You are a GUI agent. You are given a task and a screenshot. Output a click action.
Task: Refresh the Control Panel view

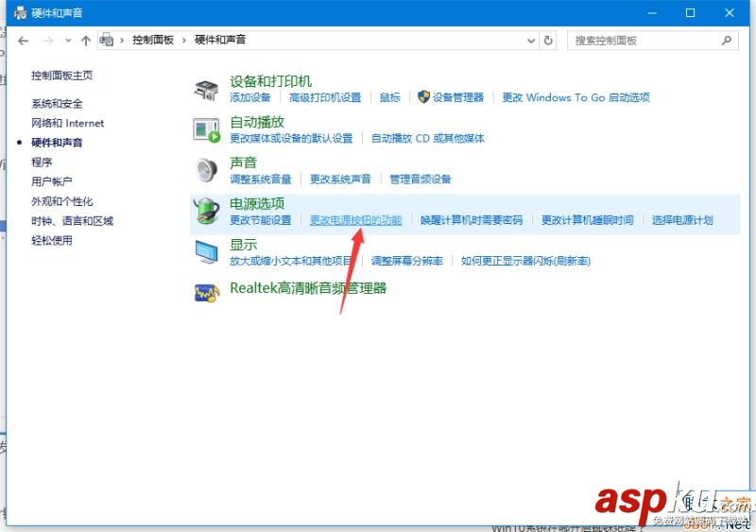(x=548, y=41)
